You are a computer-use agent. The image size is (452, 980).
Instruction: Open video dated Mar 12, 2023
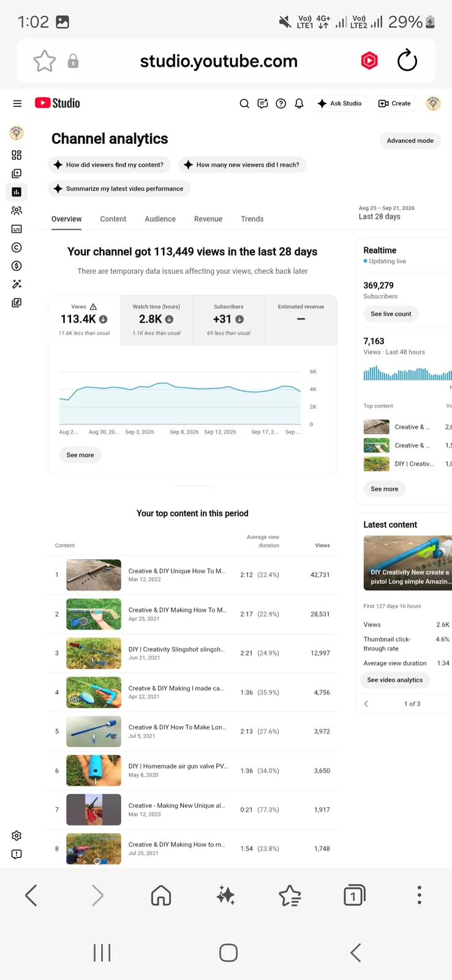click(x=192, y=810)
